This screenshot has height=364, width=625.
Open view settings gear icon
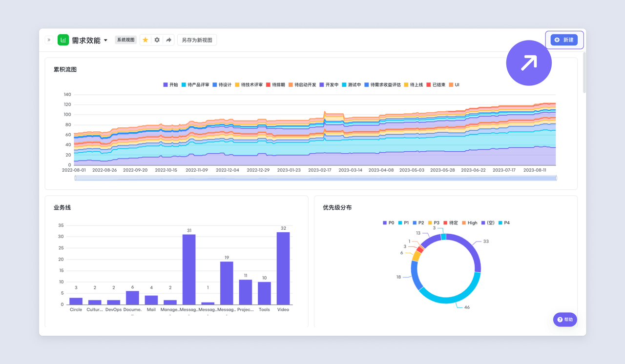click(157, 40)
